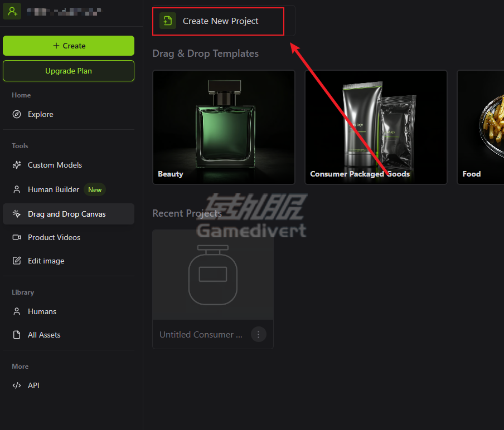Click the Untitled Consumer project title

coord(201,335)
